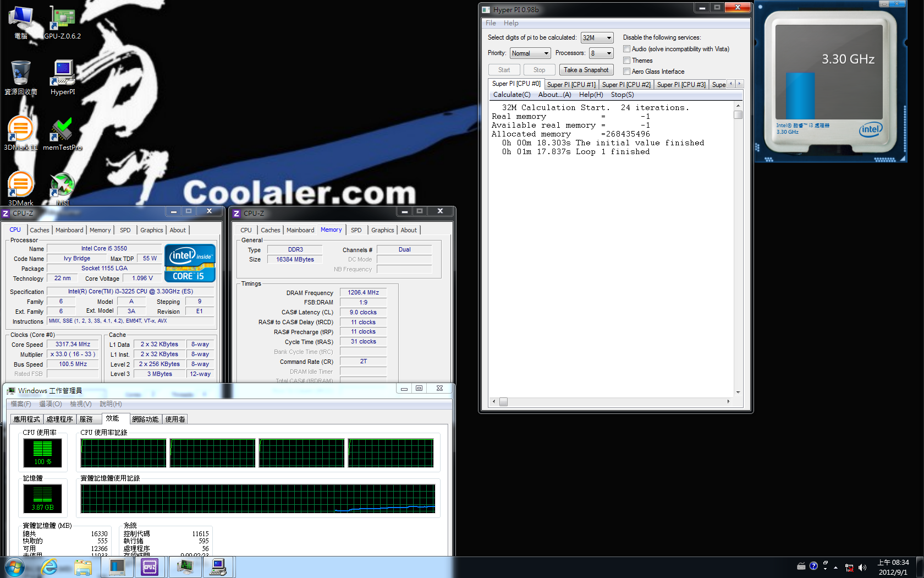Open the File menu in Hyper PI
Screen dimensions: 924x578
pos(491,23)
